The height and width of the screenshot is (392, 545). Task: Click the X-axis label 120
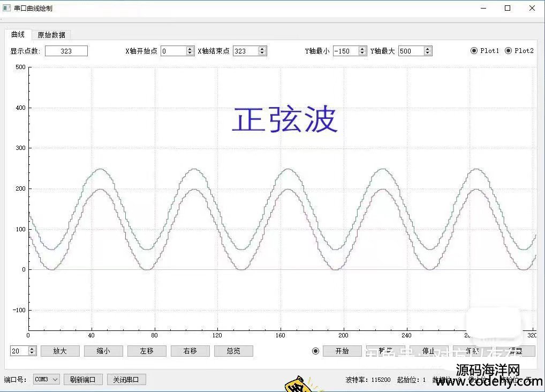pos(217,335)
